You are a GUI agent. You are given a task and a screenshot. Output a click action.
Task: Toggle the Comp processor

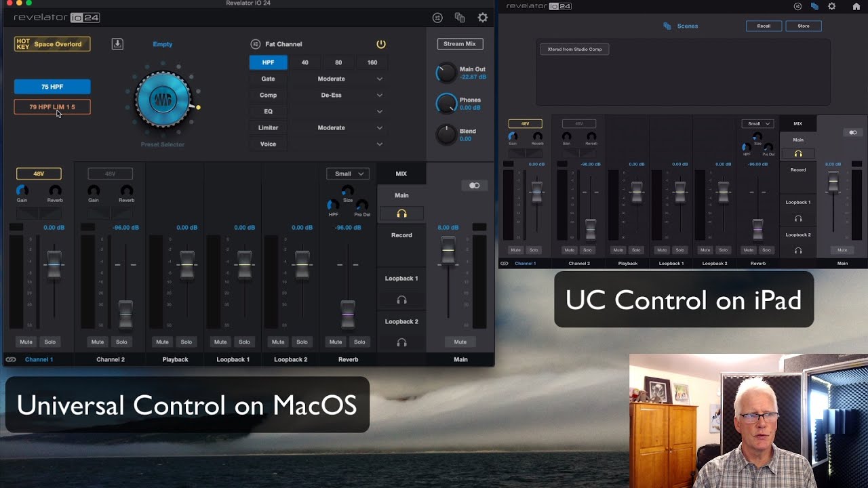click(x=269, y=95)
